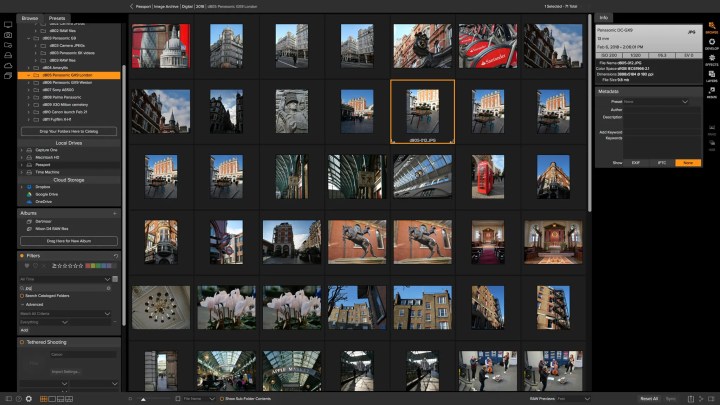Click the drive icon in left sidebar
720x405 pixels.
pos(8,55)
